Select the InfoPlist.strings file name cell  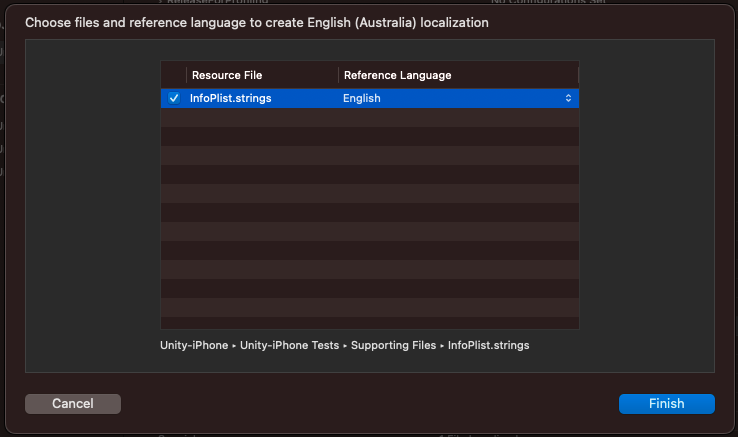coord(230,98)
